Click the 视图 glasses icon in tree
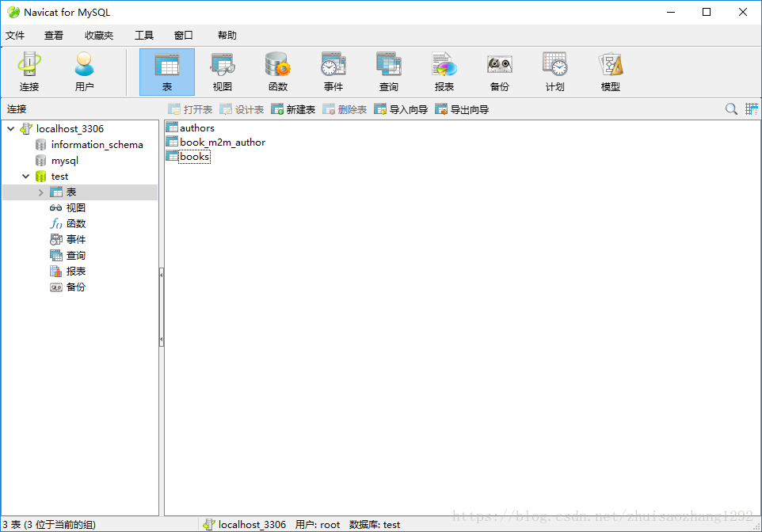This screenshot has height=532, width=762. tap(56, 208)
